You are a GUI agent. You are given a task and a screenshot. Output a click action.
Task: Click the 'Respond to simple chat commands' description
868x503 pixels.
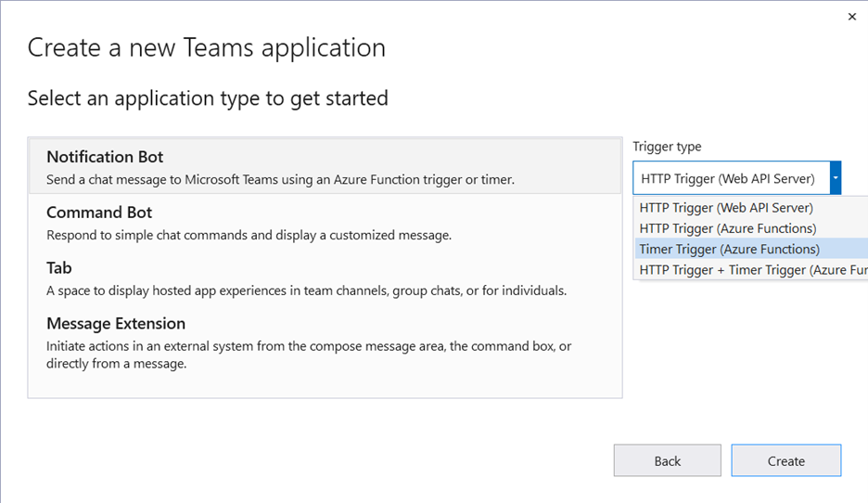tap(249, 235)
